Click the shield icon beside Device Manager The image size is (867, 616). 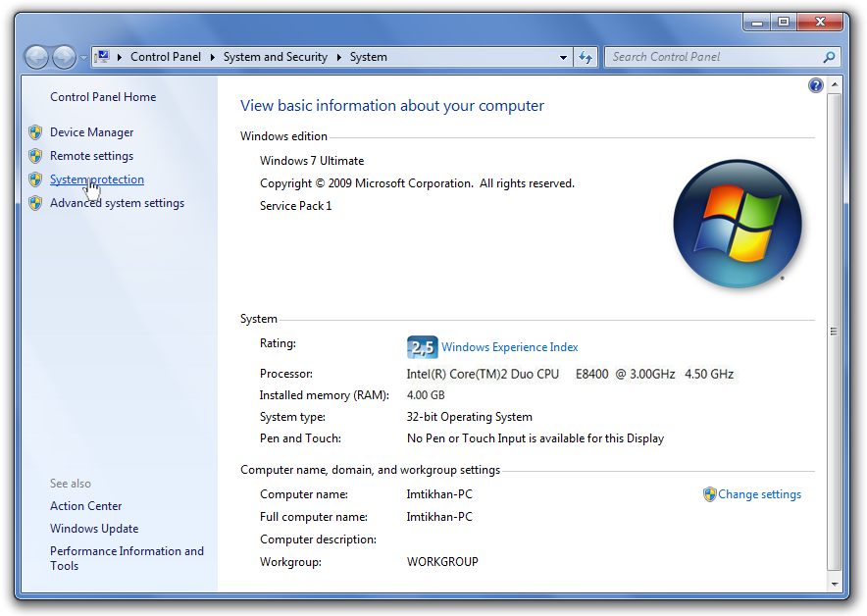point(35,132)
